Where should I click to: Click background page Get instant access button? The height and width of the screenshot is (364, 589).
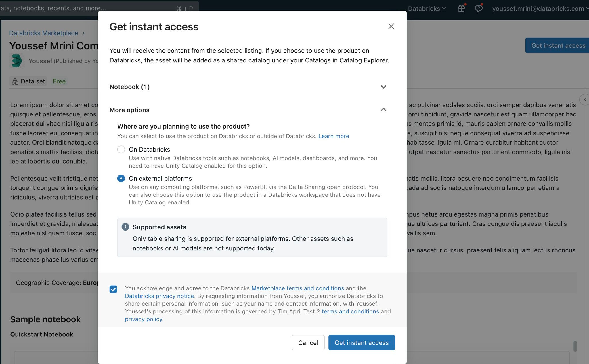[x=557, y=45]
